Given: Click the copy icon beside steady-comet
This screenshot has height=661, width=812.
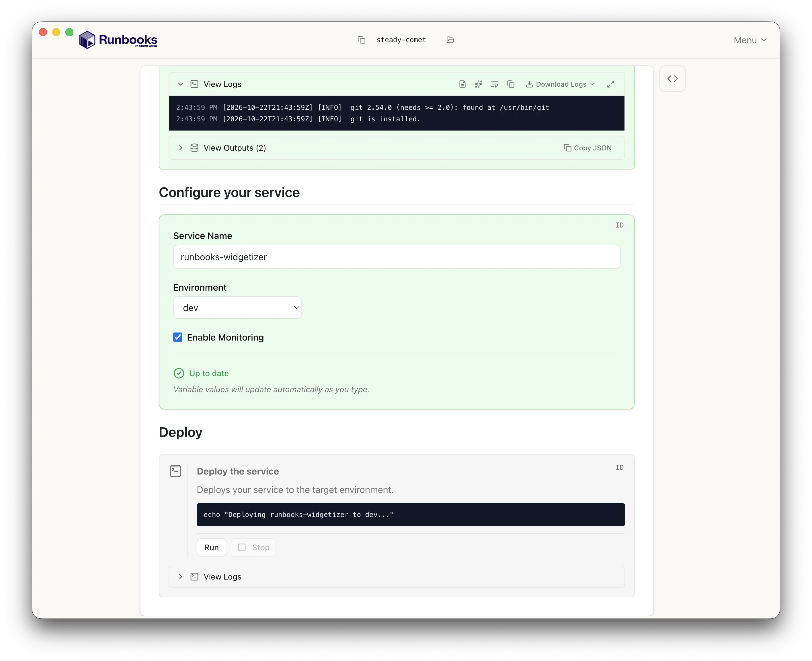Looking at the screenshot, I should (x=362, y=40).
